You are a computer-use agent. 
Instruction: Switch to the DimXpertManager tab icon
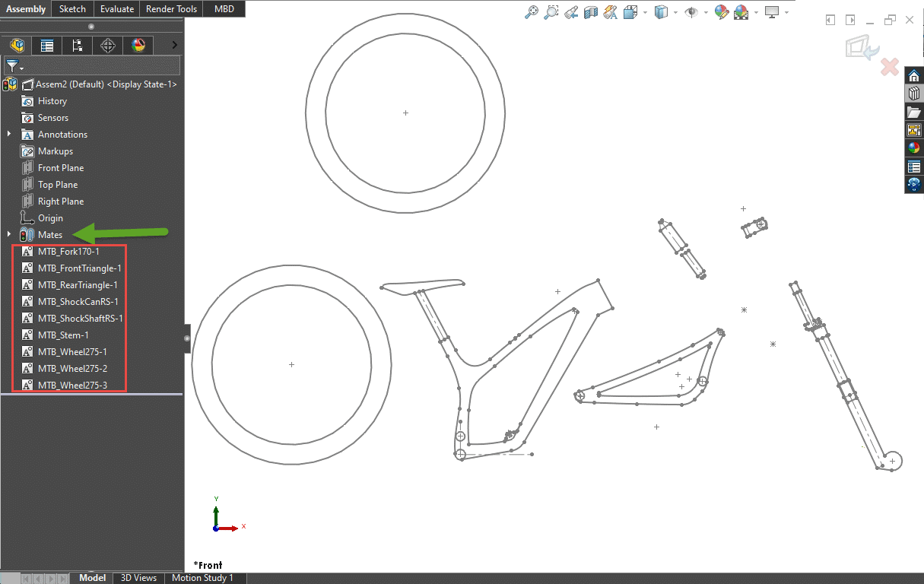coord(108,46)
